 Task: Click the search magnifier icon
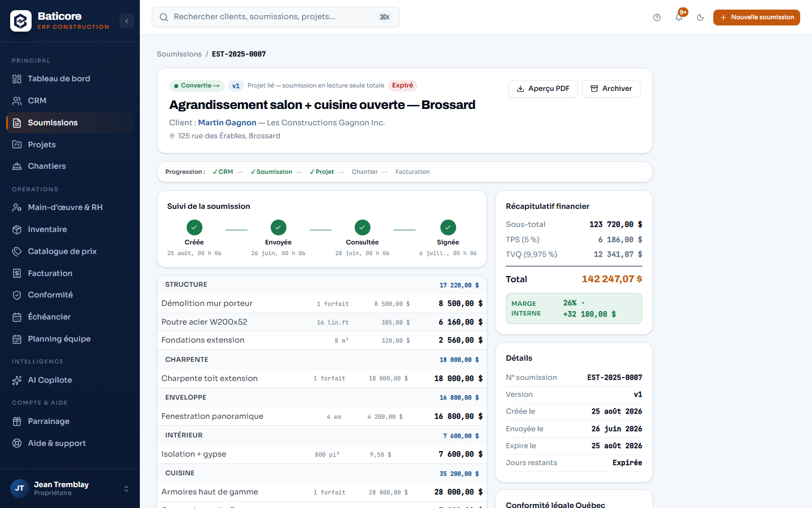click(x=164, y=17)
